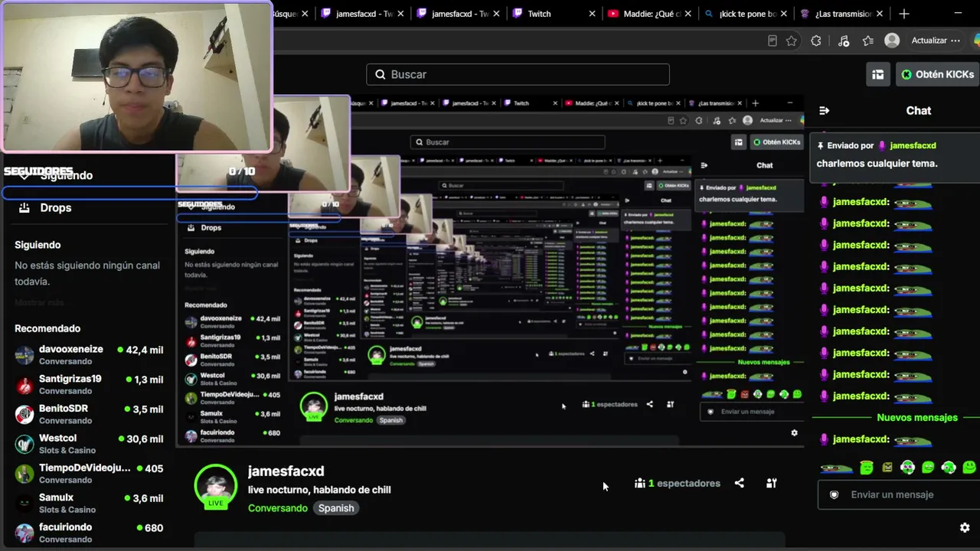Pick the winking headset emote

949,468
